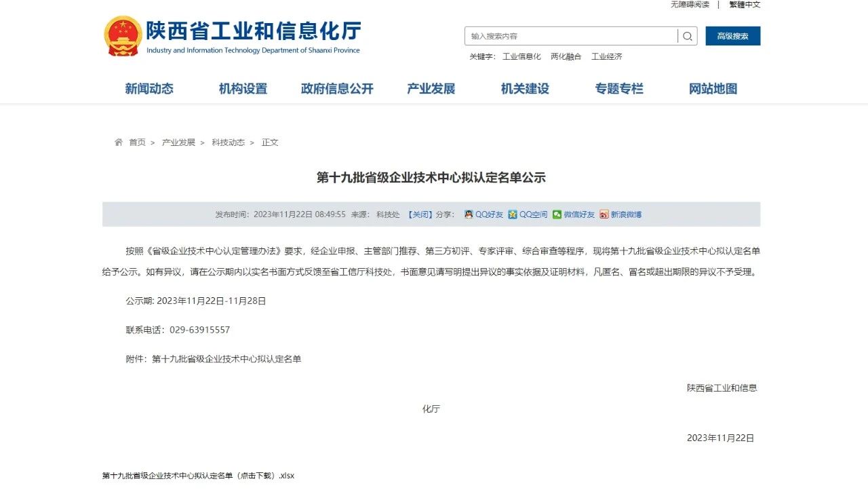Open the 机构设置 menu
The width and height of the screenshot is (868, 492).
click(243, 89)
